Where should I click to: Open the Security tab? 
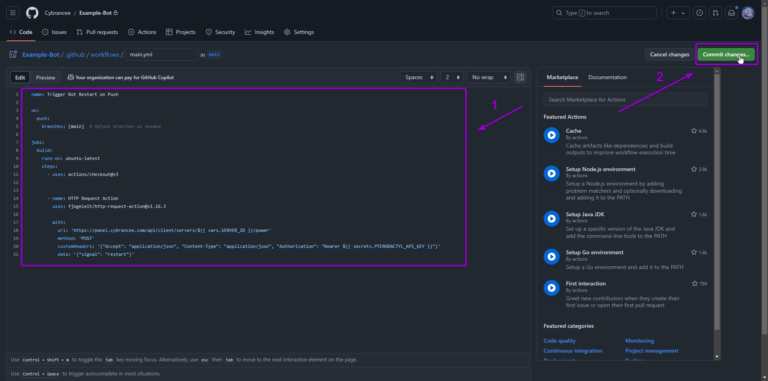[x=220, y=32]
